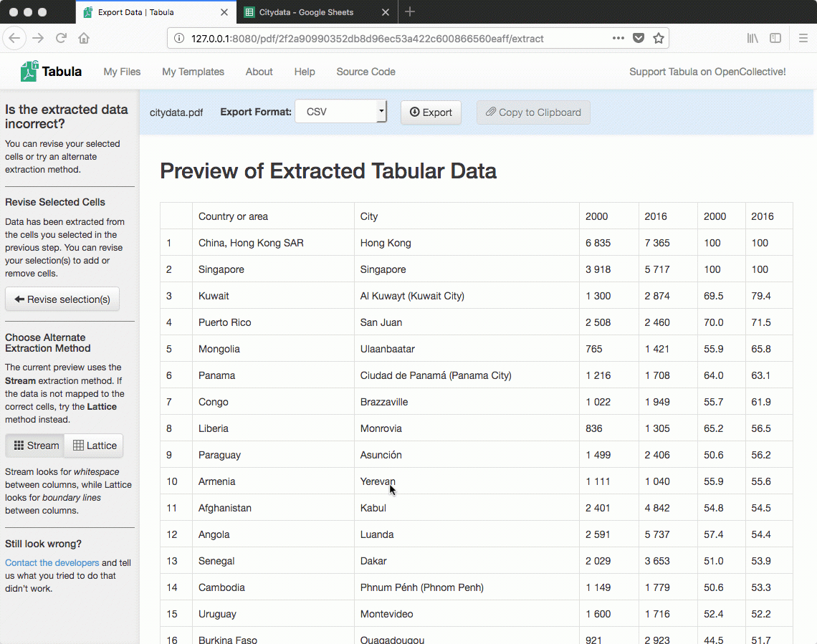Navigate back using the left arrow icon

tap(15, 38)
